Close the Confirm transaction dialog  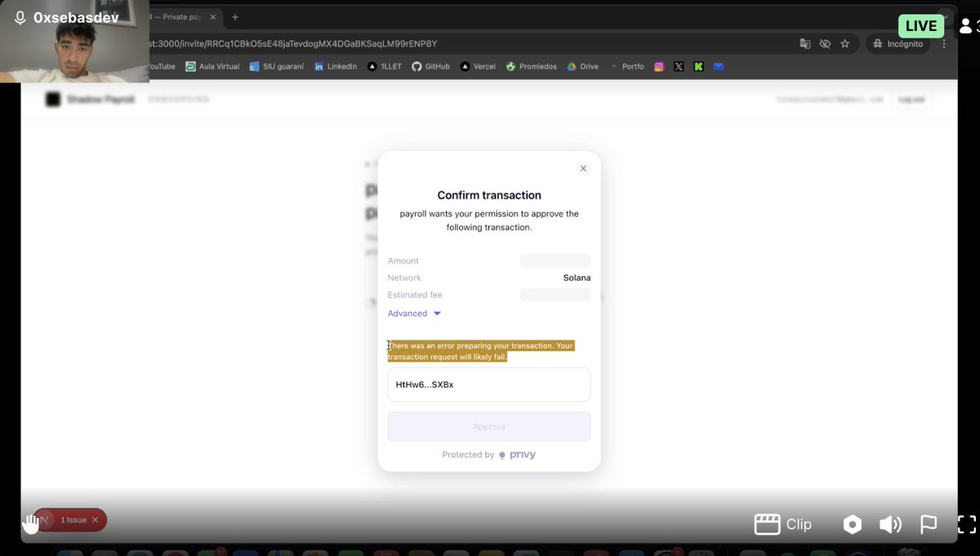pyautogui.click(x=583, y=168)
